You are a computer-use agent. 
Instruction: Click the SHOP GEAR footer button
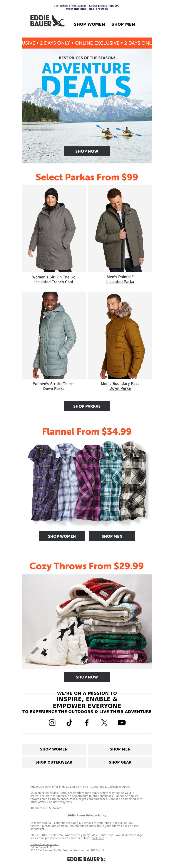pos(120,762)
